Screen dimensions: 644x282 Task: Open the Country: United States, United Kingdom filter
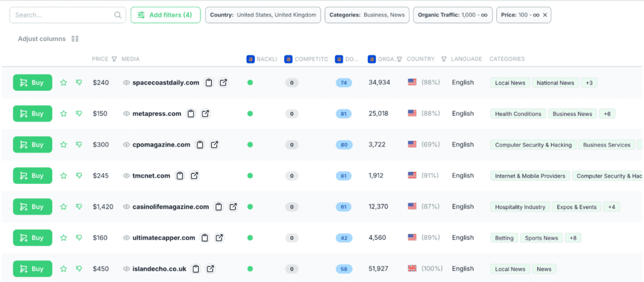coord(263,15)
